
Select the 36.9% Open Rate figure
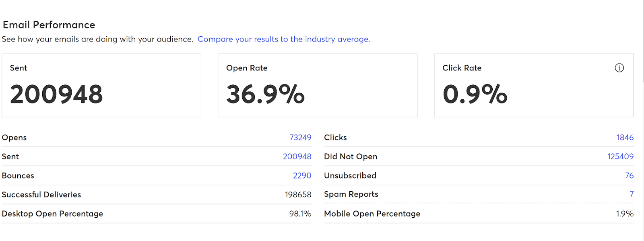click(265, 95)
